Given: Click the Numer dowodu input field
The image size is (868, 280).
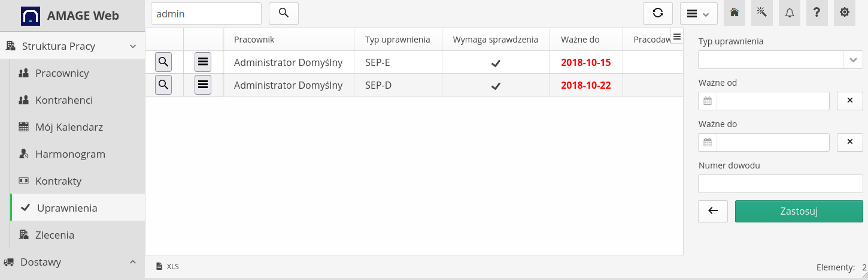Looking at the screenshot, I should point(780,183).
